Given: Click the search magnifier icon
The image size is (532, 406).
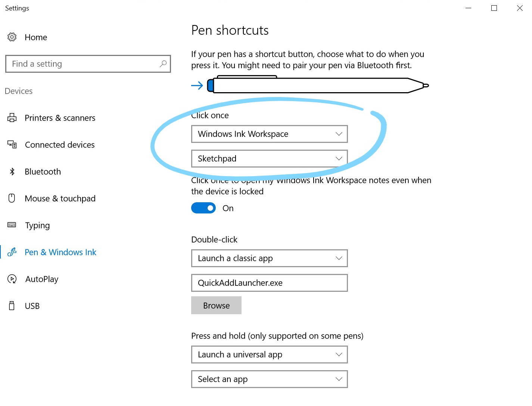Looking at the screenshot, I should [163, 64].
